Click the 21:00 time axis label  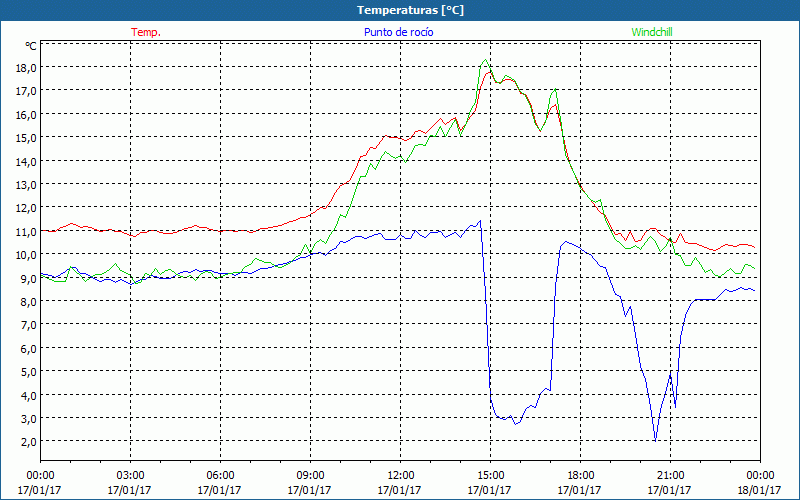(x=670, y=476)
